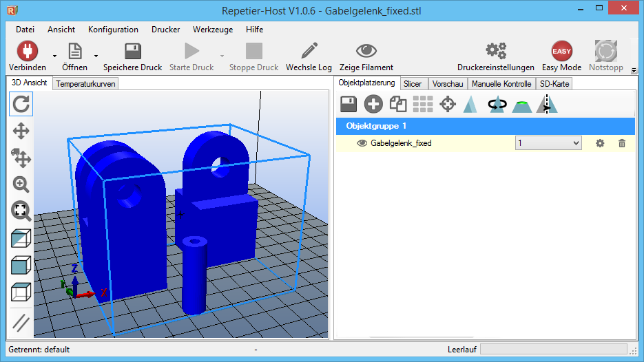
Task: Click the rotate object icon
Action: click(497, 104)
